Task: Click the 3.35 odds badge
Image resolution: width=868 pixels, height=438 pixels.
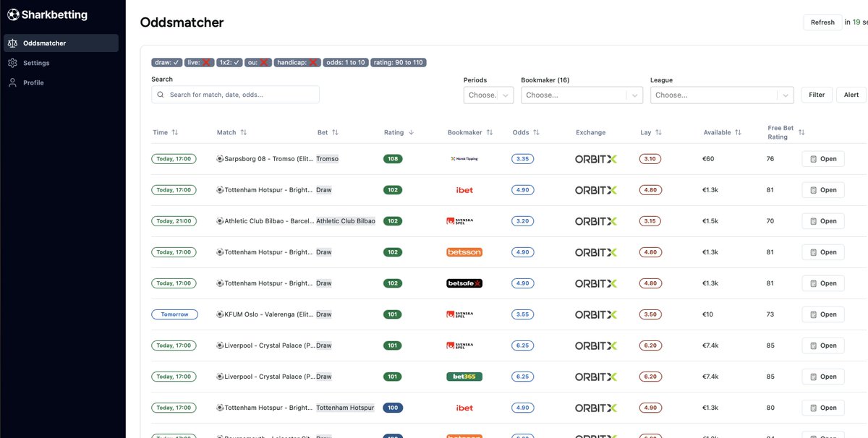Action: point(522,159)
